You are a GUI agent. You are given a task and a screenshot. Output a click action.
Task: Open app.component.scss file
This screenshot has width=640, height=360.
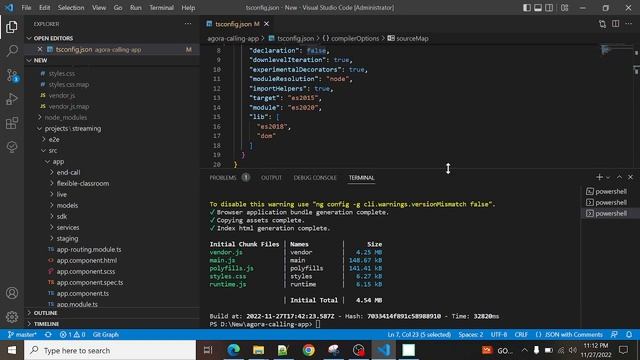click(85, 271)
